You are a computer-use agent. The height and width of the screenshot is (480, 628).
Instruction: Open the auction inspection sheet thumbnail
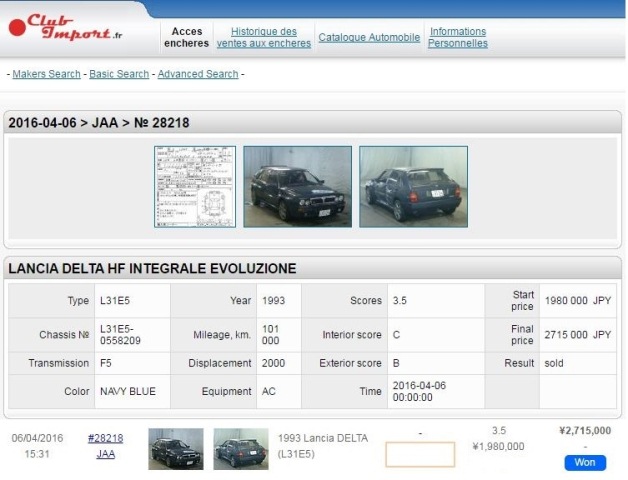pyautogui.click(x=195, y=187)
